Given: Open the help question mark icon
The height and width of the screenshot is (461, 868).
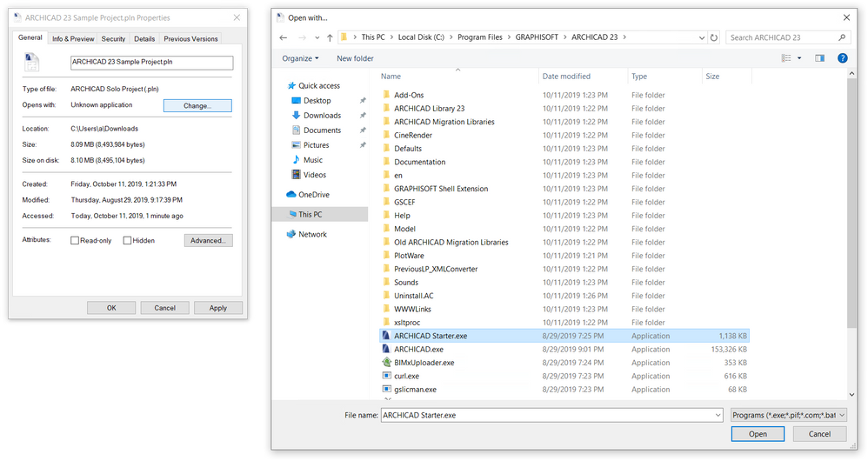Looking at the screenshot, I should coord(842,58).
